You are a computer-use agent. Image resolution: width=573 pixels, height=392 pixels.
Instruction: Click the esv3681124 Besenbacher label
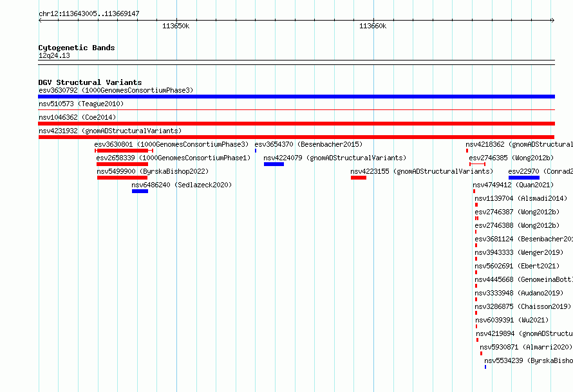tap(523, 239)
